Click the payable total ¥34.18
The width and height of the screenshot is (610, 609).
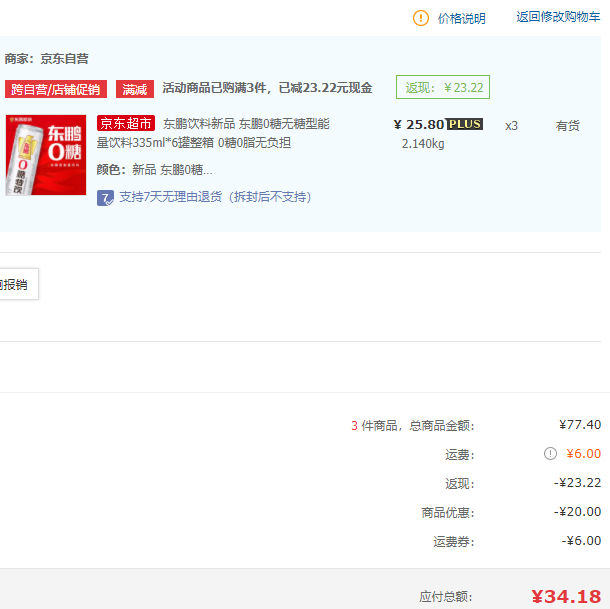click(x=566, y=596)
